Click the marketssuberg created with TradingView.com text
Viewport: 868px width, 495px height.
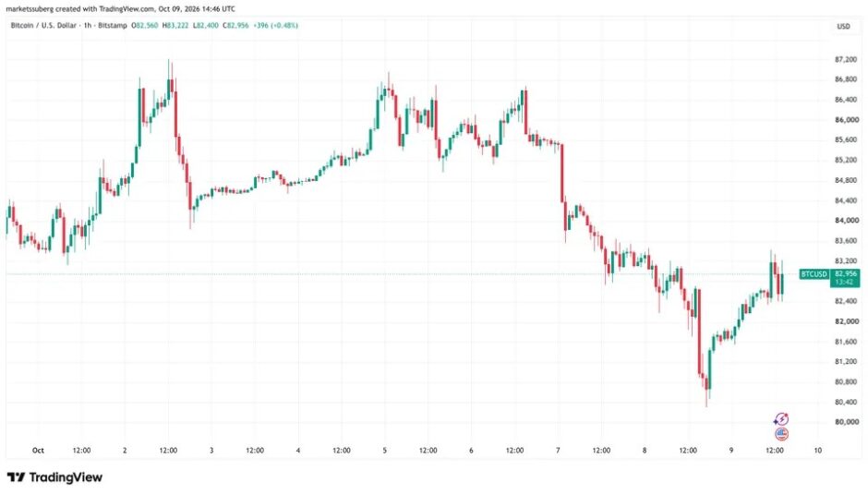tap(119, 9)
